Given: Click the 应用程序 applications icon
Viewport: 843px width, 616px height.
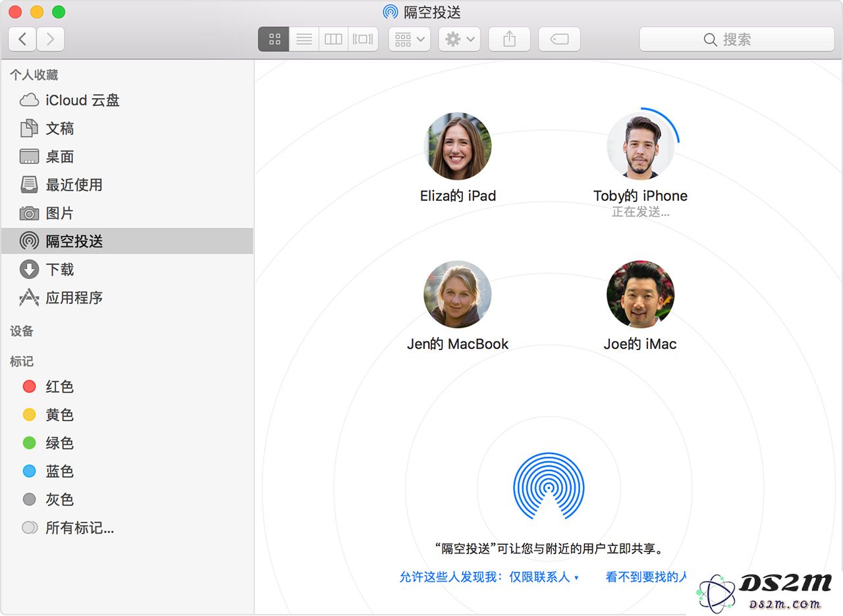Looking at the screenshot, I should [x=29, y=297].
